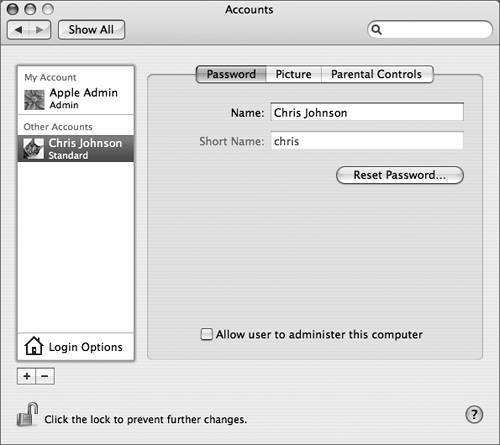Click the magnifying glass search icon
Image resolution: width=500 pixels, height=445 pixels.
pyautogui.click(x=376, y=30)
